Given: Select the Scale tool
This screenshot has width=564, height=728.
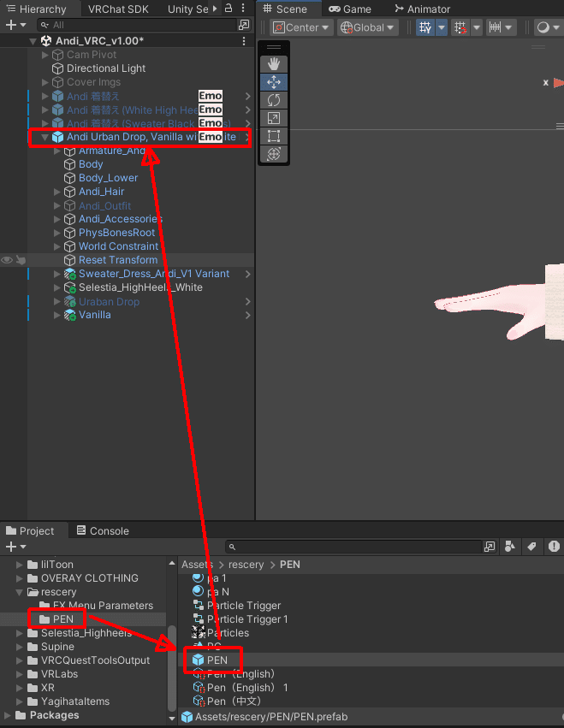Looking at the screenshot, I should [x=274, y=118].
